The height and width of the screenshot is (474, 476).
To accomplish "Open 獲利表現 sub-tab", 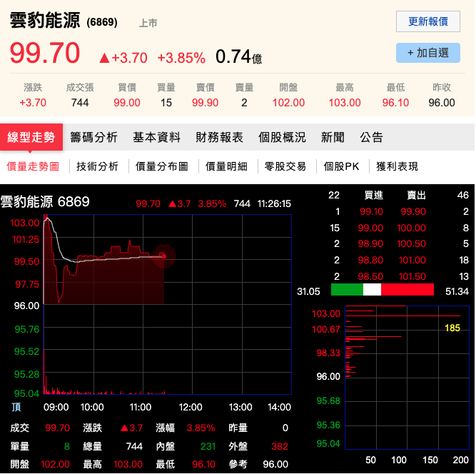I will (397, 166).
